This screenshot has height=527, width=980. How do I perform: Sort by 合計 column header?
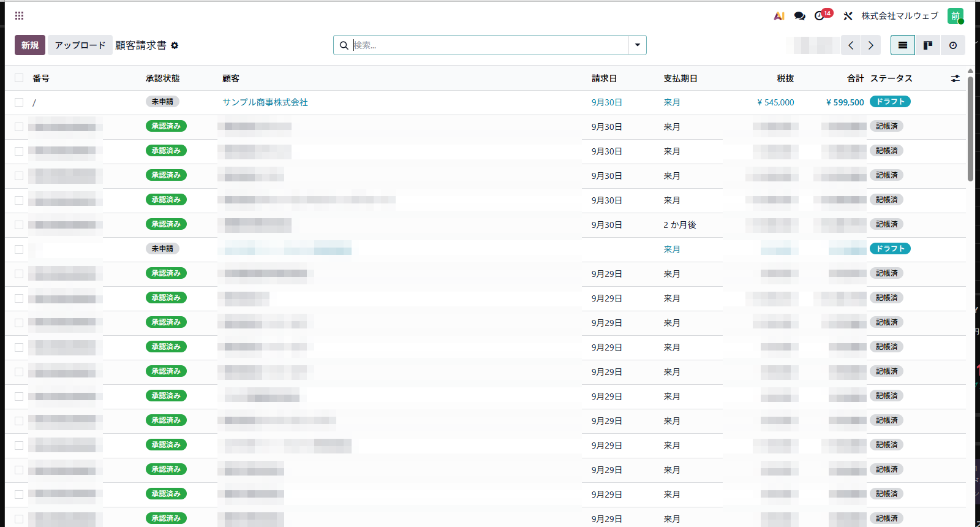(856, 78)
